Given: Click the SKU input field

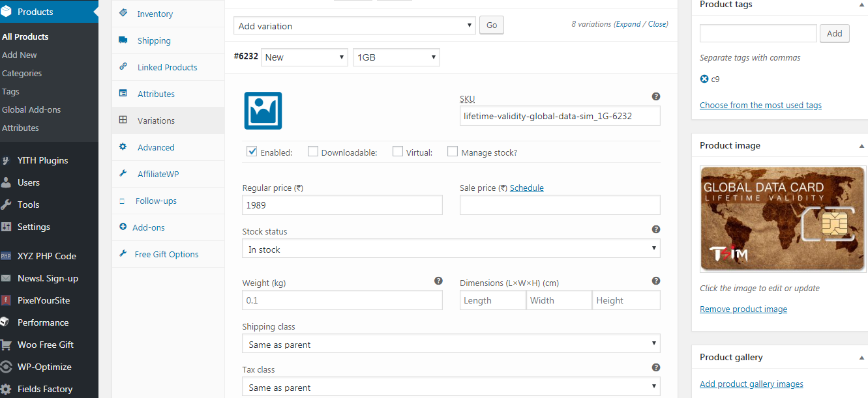Looking at the screenshot, I should point(560,116).
